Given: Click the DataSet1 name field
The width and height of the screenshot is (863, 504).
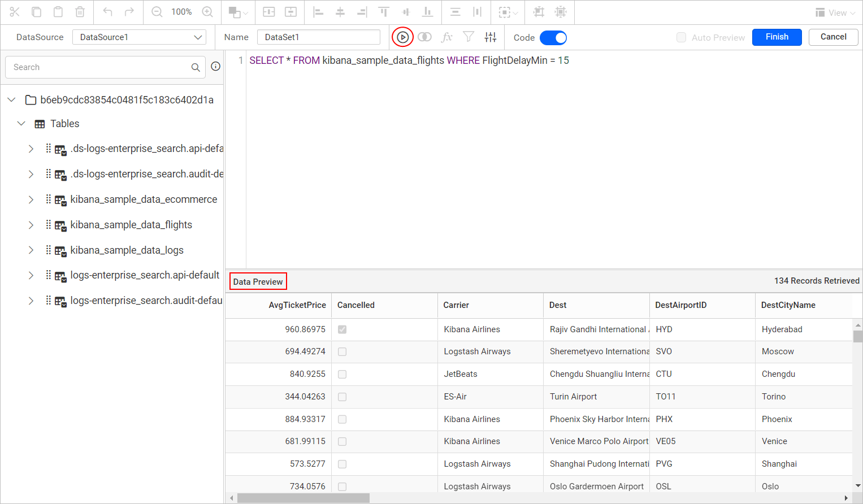Looking at the screenshot, I should [319, 37].
